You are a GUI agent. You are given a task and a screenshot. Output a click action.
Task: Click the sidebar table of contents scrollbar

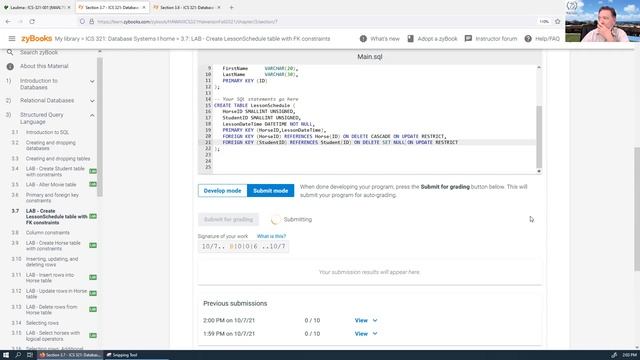[x=100, y=127]
